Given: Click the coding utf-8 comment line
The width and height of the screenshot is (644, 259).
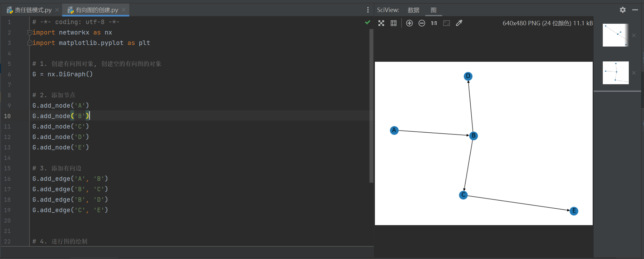Looking at the screenshot, I should (x=76, y=22).
